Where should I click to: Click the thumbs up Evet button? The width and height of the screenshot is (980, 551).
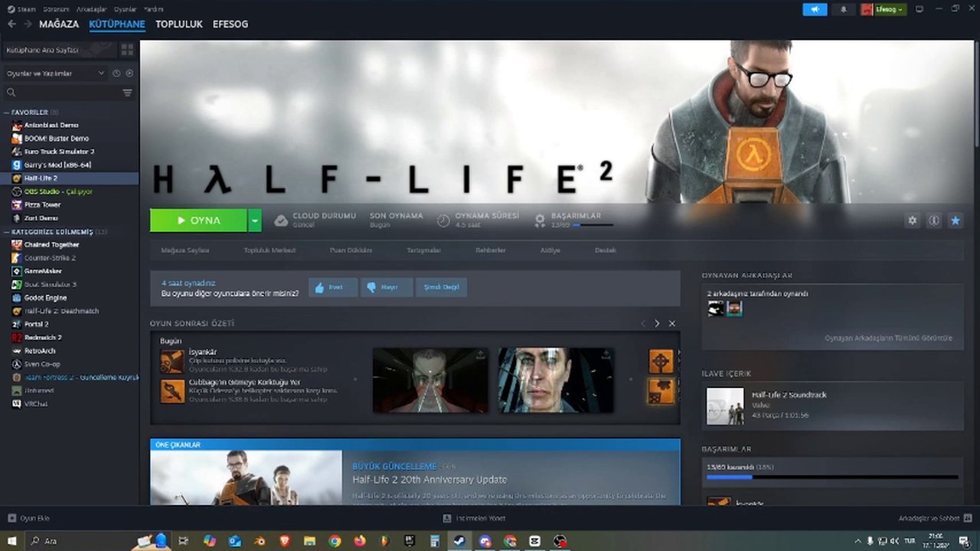pyautogui.click(x=333, y=287)
